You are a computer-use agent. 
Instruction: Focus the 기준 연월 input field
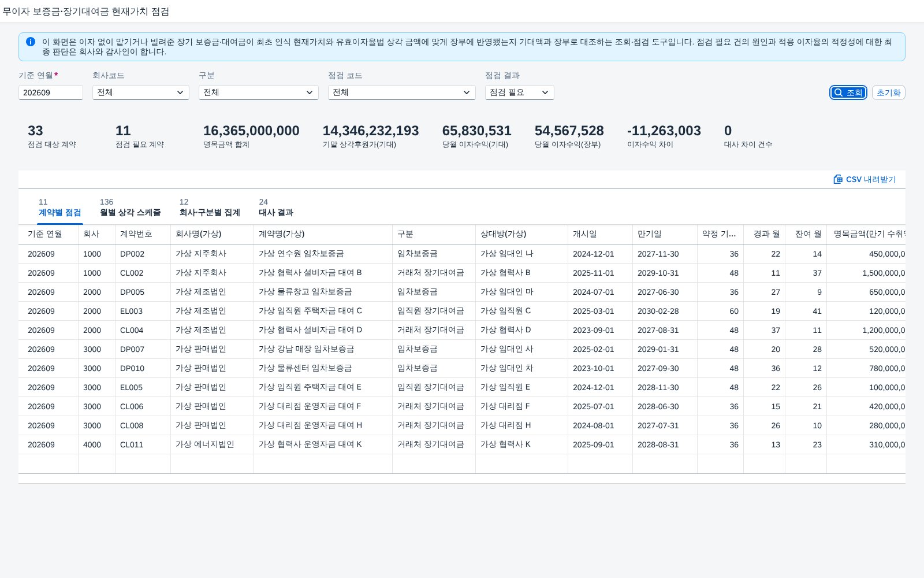(51, 92)
